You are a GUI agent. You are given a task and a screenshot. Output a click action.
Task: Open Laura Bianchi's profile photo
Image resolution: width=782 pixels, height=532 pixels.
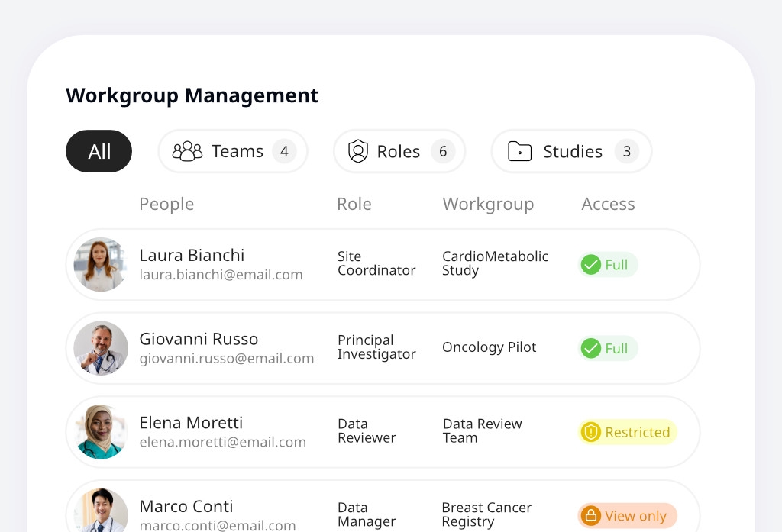101,265
